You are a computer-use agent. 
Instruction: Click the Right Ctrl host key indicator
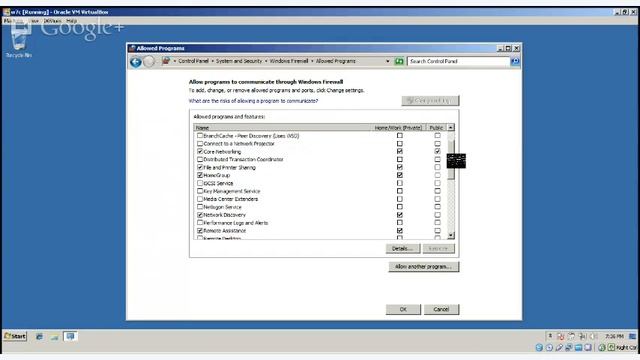pos(625,347)
